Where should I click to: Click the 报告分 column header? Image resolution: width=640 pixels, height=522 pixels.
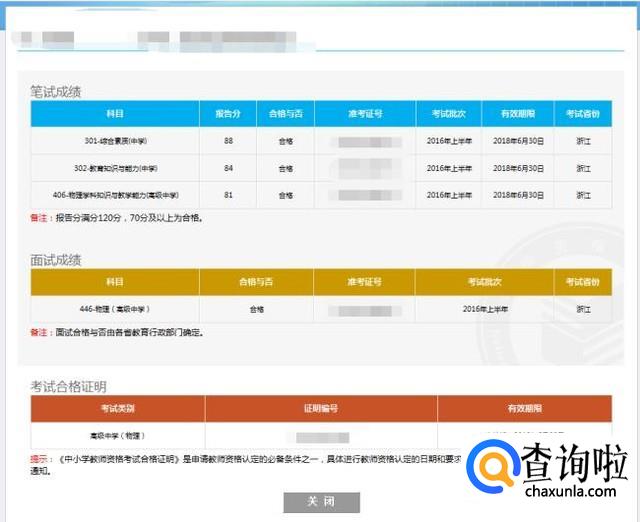(228, 113)
